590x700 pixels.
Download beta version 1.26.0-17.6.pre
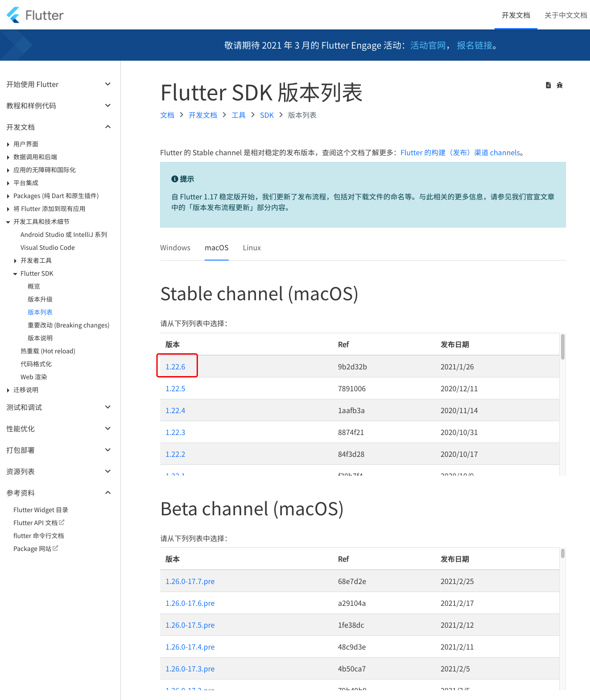pyautogui.click(x=190, y=603)
